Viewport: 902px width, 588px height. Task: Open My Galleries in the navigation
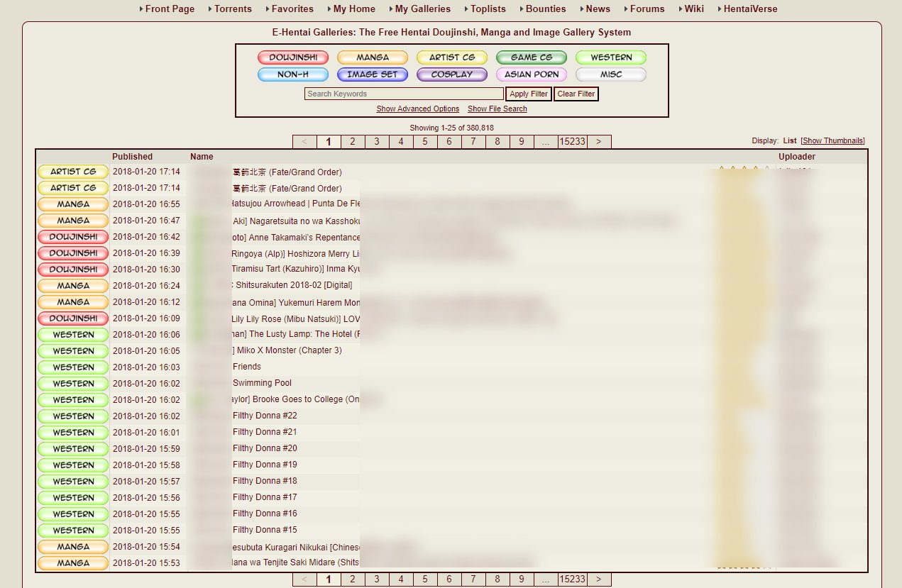[x=423, y=9]
